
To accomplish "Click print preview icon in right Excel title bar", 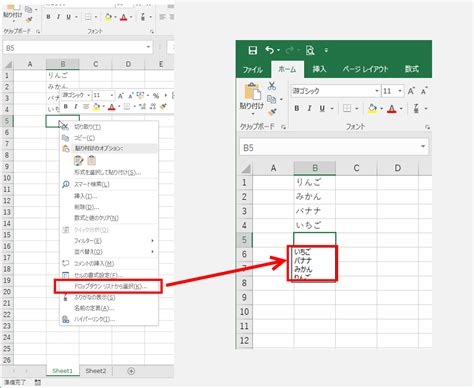I will point(310,50).
